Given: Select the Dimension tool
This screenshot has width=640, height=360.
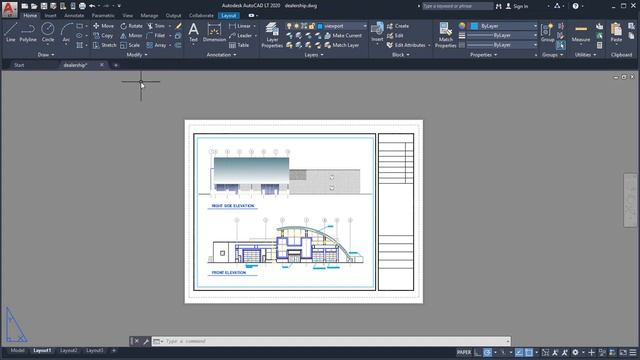Looking at the screenshot, I should pyautogui.click(x=214, y=33).
